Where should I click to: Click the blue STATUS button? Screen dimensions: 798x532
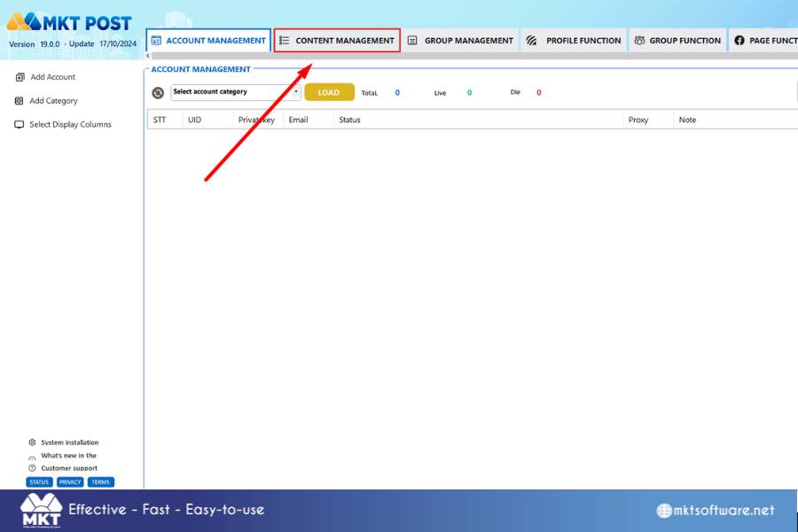(x=39, y=482)
